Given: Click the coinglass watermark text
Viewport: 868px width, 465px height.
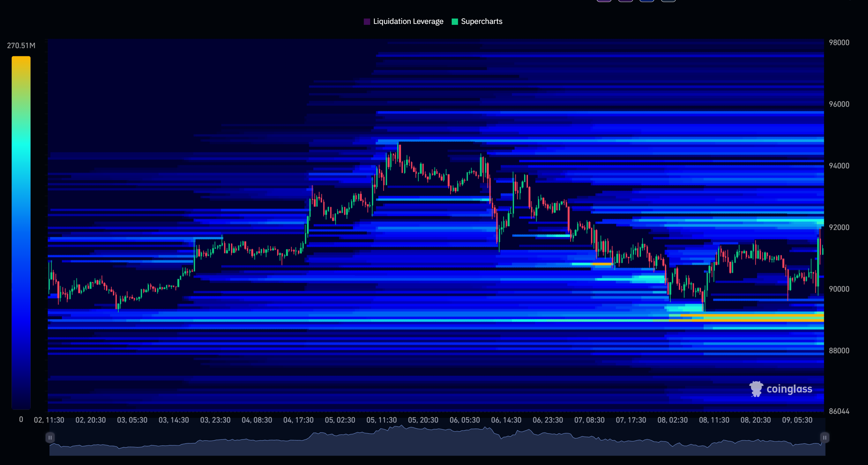Looking at the screenshot, I should click(x=789, y=389).
